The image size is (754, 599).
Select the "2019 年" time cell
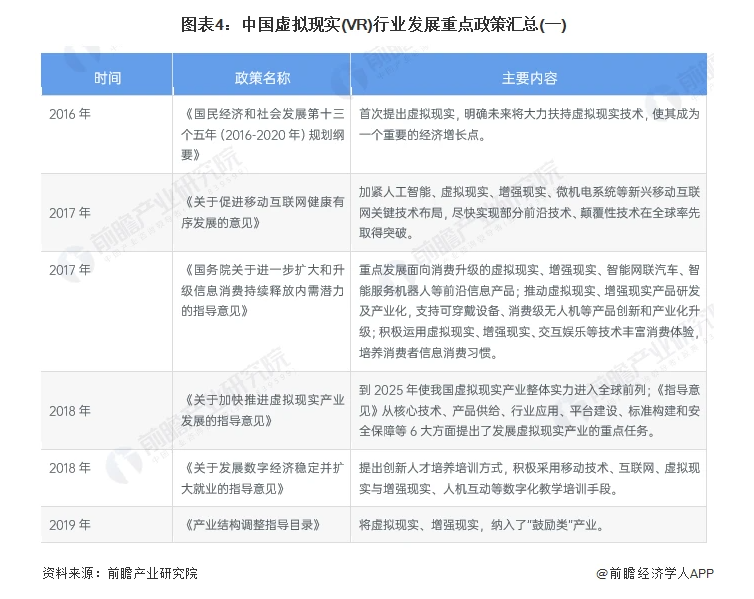pyautogui.click(x=70, y=524)
